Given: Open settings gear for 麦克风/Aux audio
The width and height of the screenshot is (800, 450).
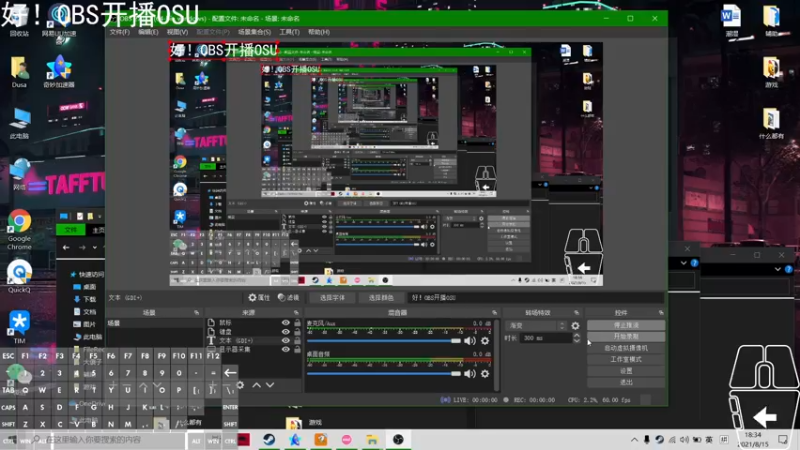Looking at the screenshot, I should pos(485,341).
